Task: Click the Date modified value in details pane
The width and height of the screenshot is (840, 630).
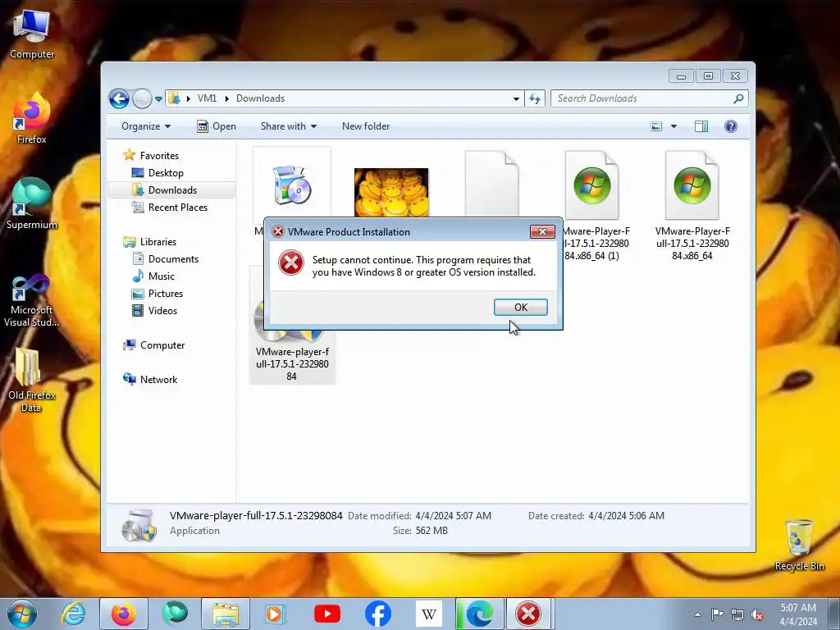Action: pos(453,516)
